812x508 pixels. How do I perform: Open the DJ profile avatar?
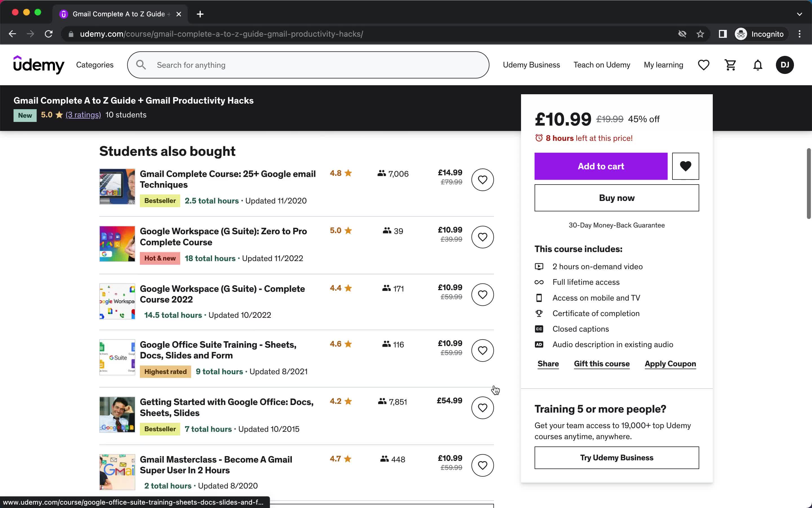pos(784,65)
